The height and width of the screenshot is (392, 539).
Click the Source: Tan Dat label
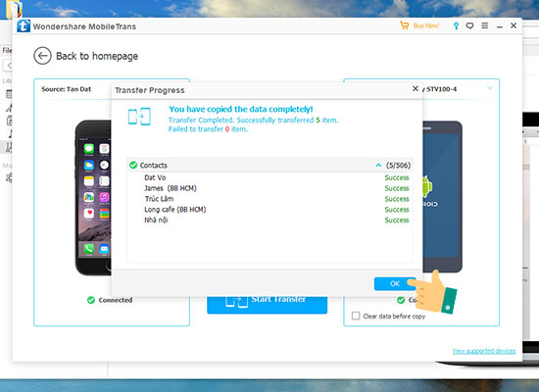(67, 89)
